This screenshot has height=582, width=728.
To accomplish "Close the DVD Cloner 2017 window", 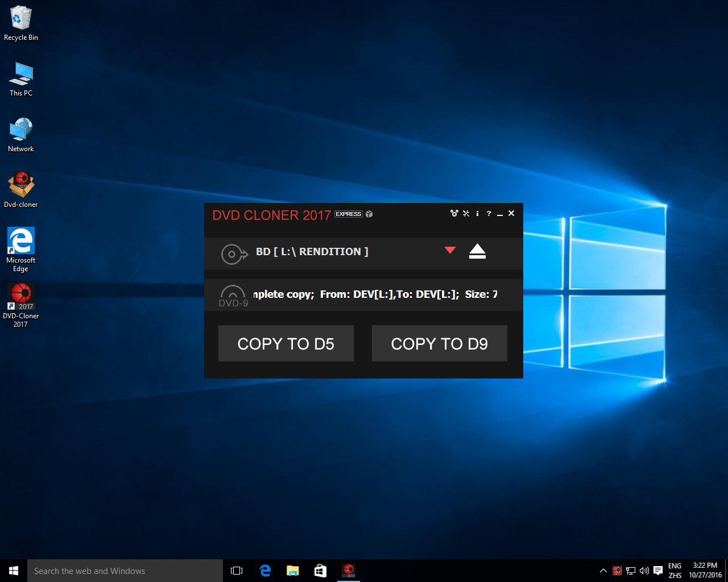I will pyautogui.click(x=511, y=214).
